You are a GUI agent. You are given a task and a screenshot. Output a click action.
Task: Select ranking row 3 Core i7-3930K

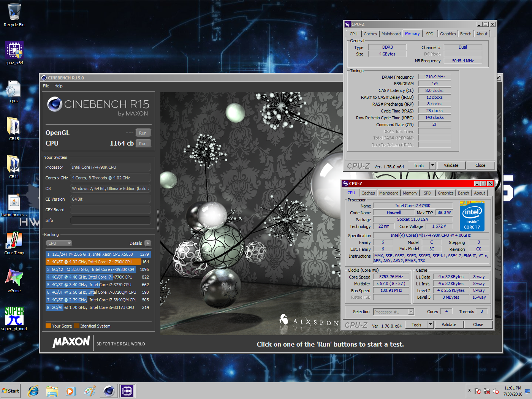coord(98,269)
